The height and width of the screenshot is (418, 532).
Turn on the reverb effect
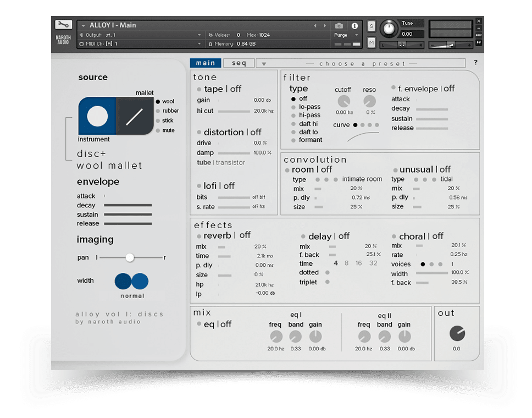[199, 235]
